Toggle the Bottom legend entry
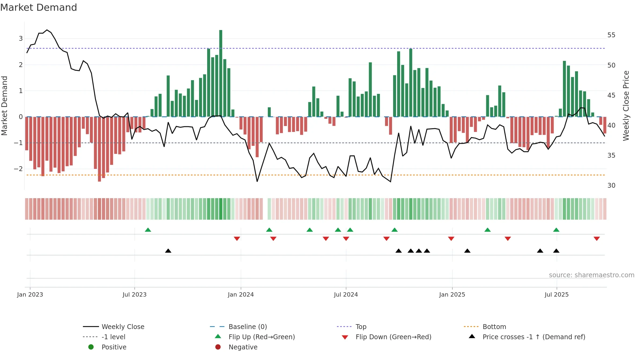This screenshot has width=644, height=362. pos(485,327)
